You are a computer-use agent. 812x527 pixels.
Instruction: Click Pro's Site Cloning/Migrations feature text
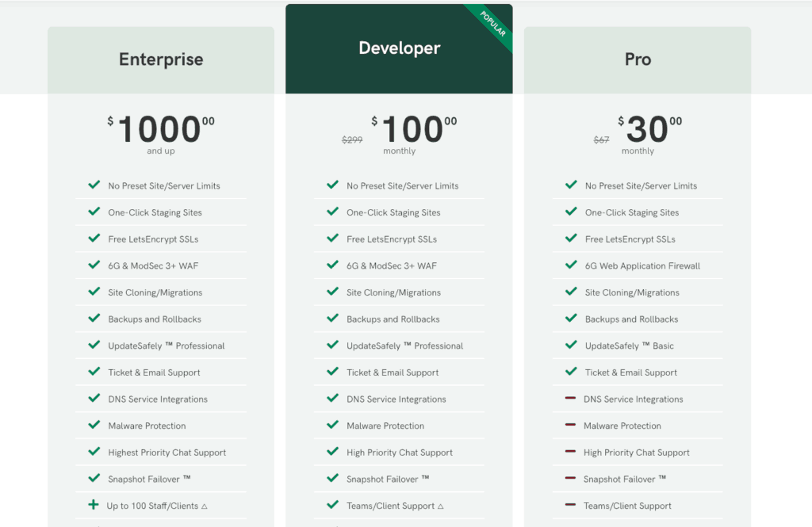coord(632,292)
